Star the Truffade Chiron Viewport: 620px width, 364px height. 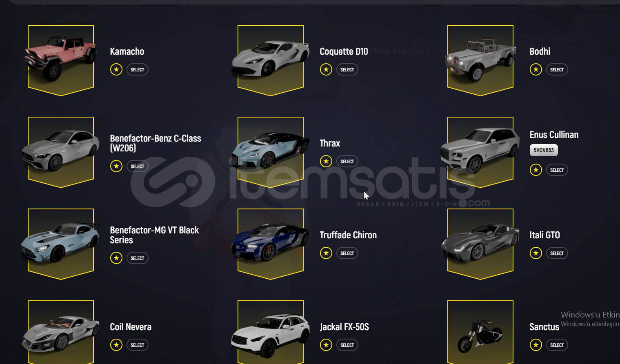click(x=326, y=253)
